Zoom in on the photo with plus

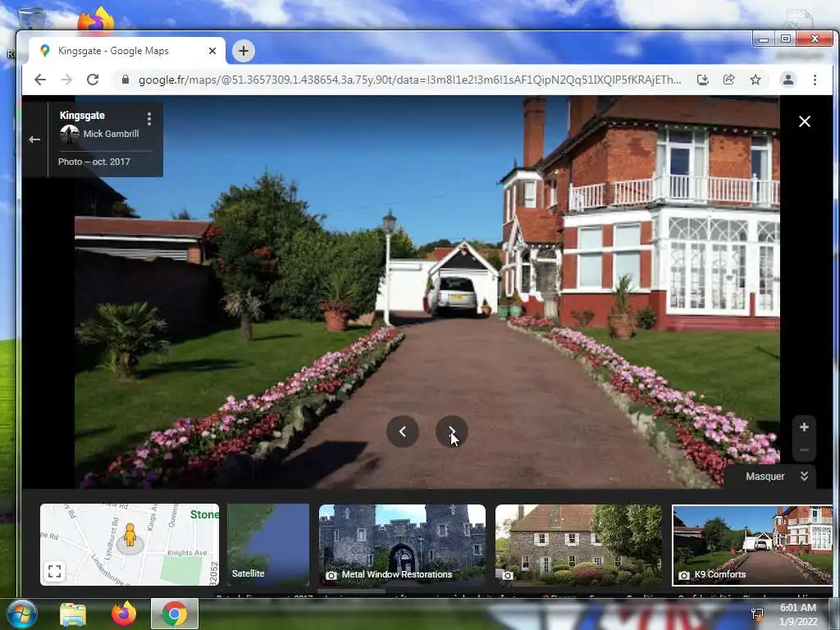(x=804, y=427)
